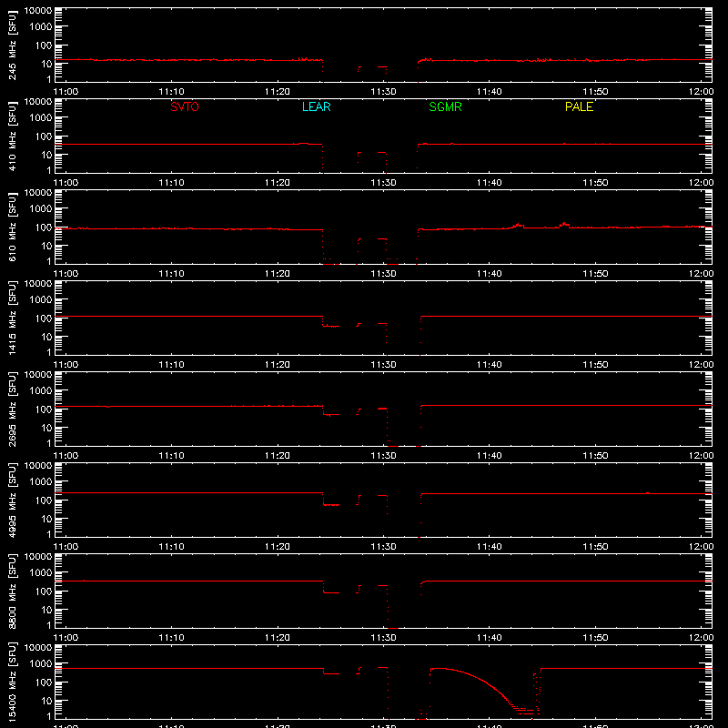
Task: Click the red SVTO station label
Action: point(185,106)
